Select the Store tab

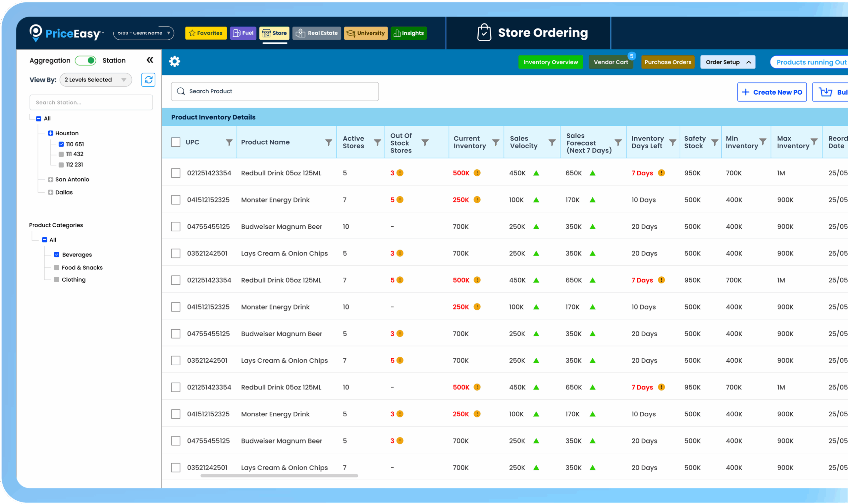click(274, 33)
